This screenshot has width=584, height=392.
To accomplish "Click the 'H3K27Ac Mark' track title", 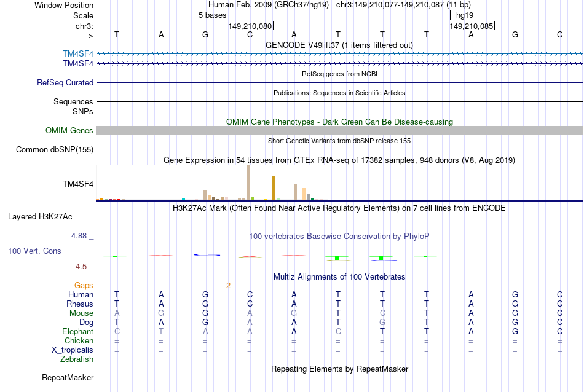I will [339, 208].
